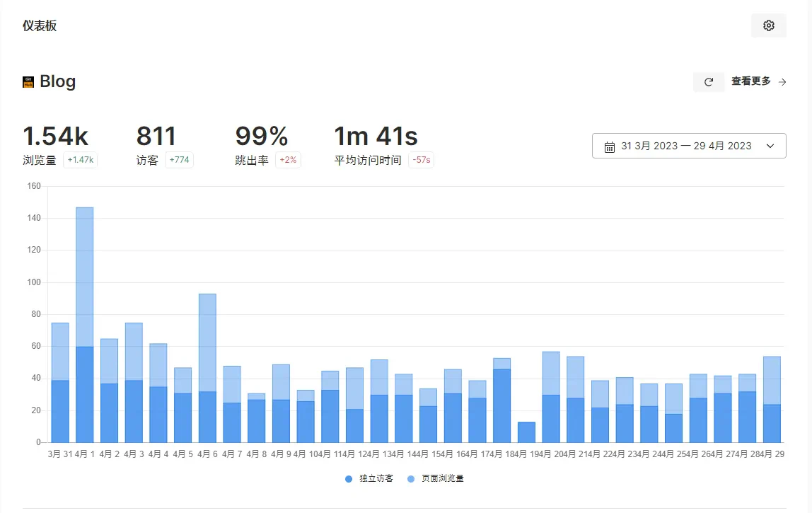The height and width of the screenshot is (513, 812).
Task: Select the 99% 跳出率 metric
Action: 261,137
